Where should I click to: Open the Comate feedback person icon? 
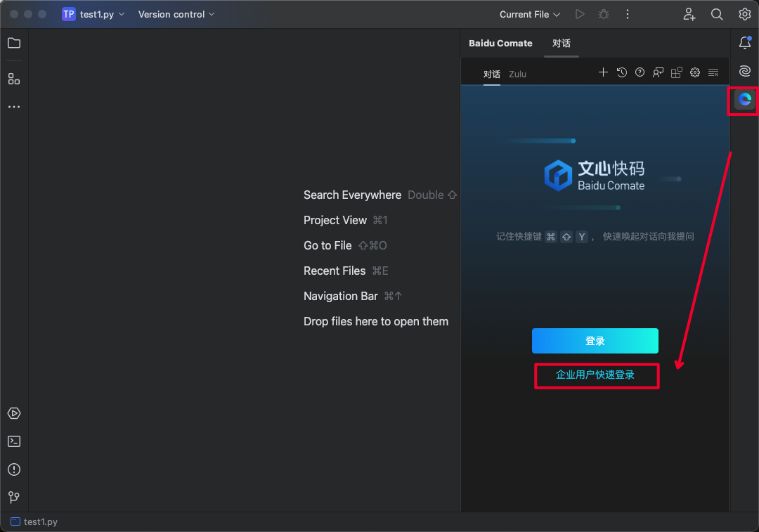pos(658,72)
